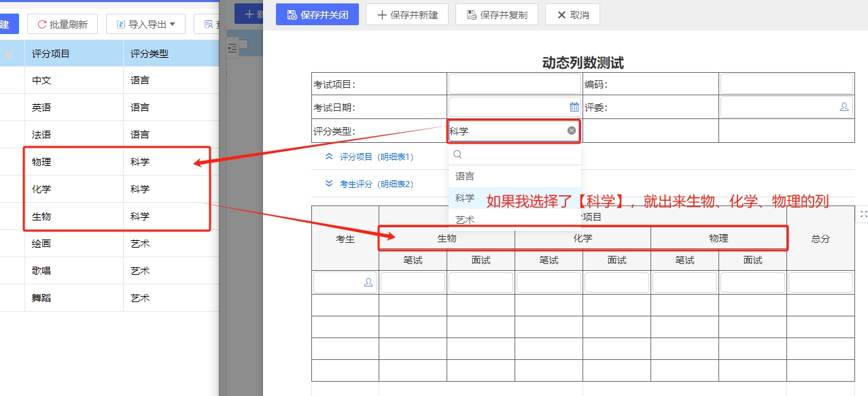This screenshot has height=396, width=868.
Task: Click the 批量刷新 button
Action: coord(63,24)
